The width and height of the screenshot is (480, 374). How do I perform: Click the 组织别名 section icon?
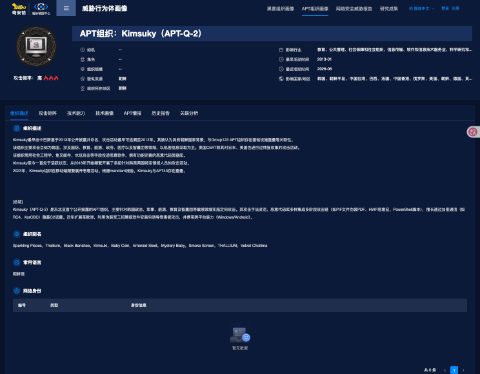click(x=16, y=234)
